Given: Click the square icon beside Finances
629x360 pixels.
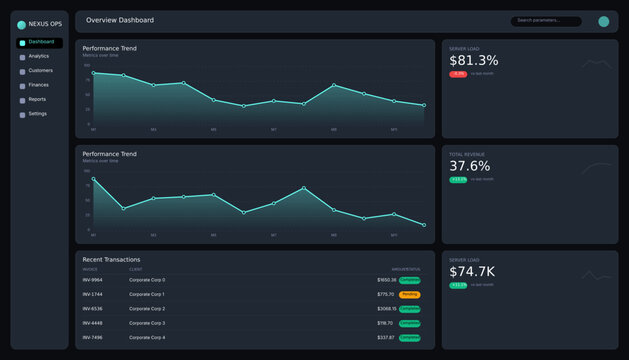Looking at the screenshot, I should (x=22, y=86).
